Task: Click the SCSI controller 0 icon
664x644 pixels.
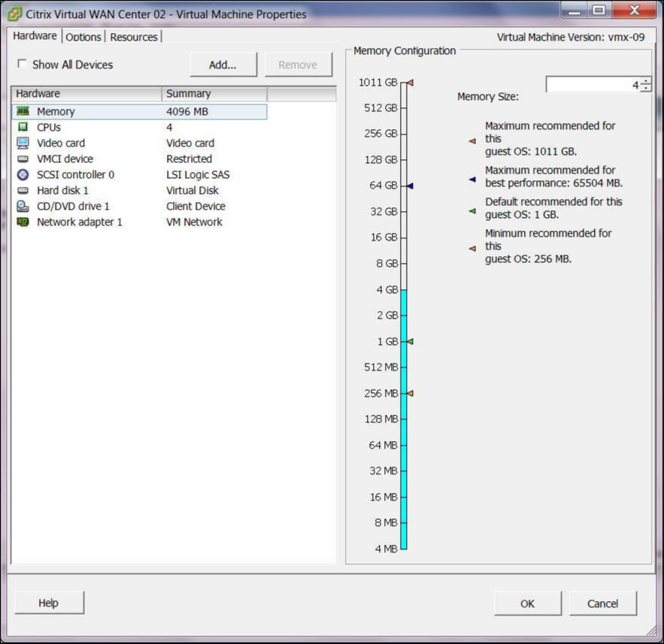Action: coord(23,175)
